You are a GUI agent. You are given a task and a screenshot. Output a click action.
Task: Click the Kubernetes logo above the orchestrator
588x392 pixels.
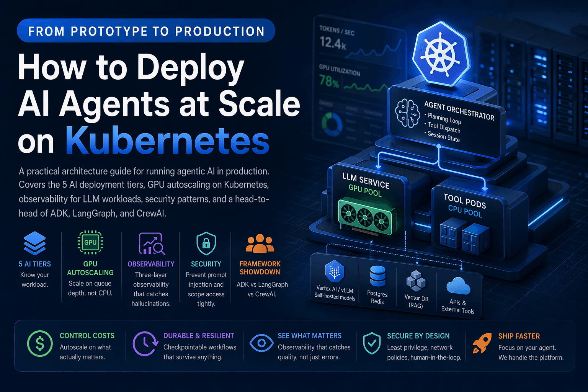(441, 54)
